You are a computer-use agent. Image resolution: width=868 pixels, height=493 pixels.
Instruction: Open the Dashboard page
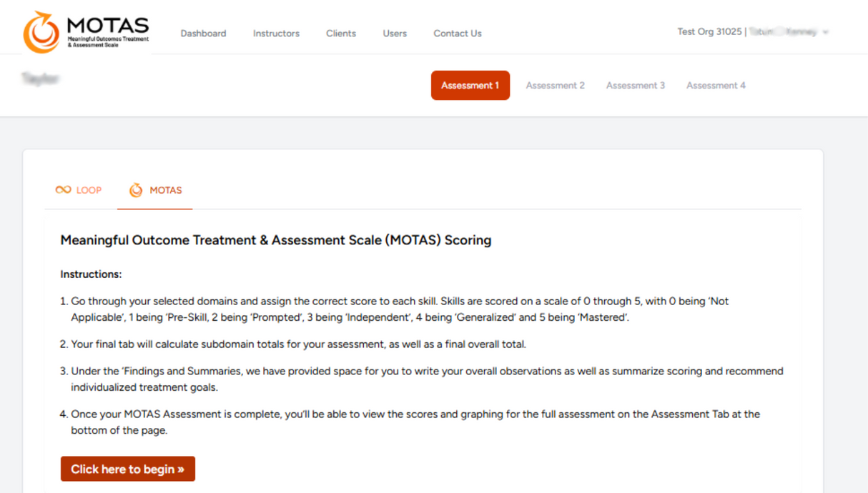click(203, 34)
